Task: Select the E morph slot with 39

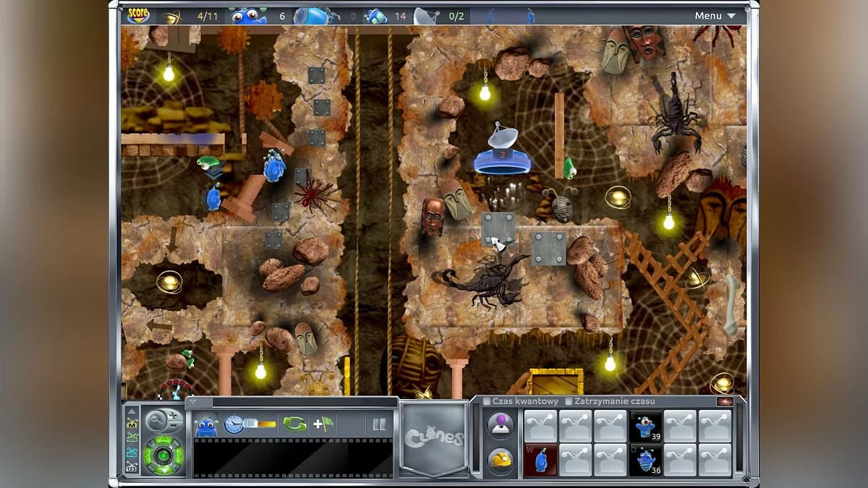Action: pos(646,426)
